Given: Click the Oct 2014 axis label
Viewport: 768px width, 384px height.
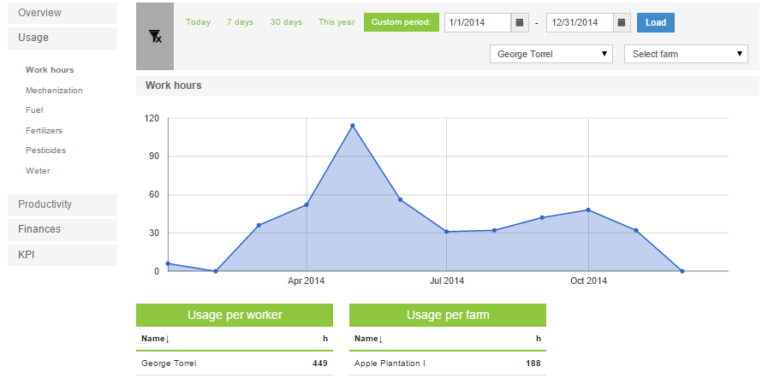Looking at the screenshot, I should [x=588, y=281].
